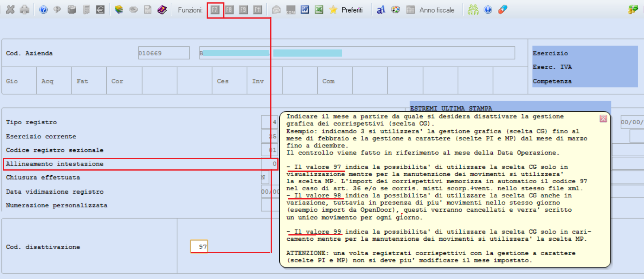Click the Excel export icon

point(319,9)
